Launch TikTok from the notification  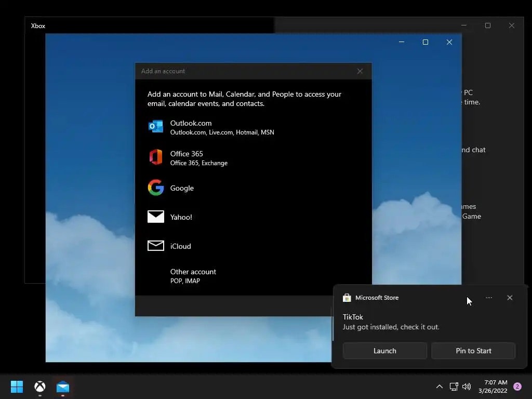385,351
